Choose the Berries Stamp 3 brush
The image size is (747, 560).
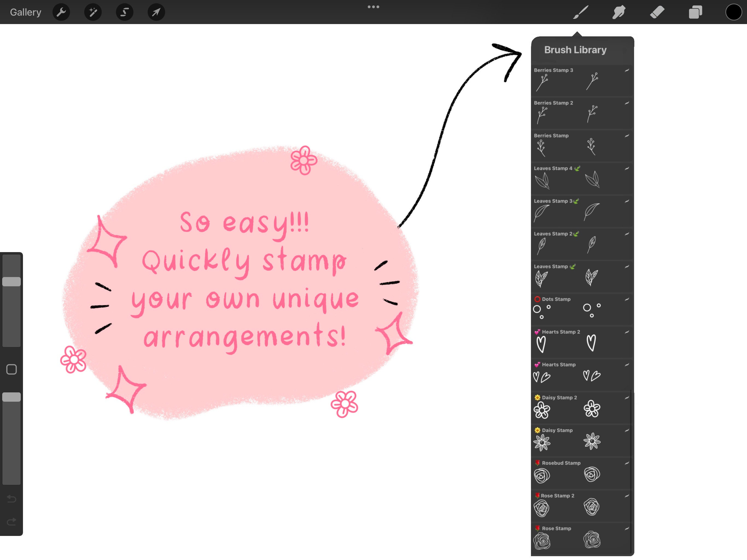click(582, 80)
